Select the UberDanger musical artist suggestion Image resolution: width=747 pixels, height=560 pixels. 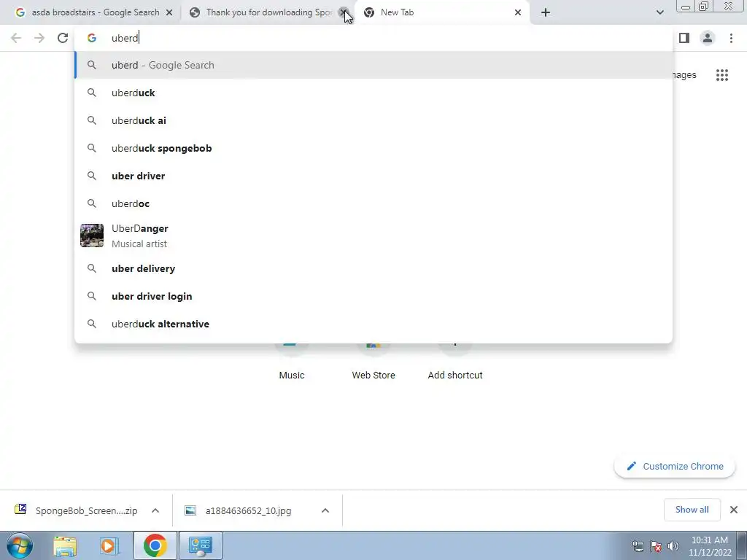tap(373, 236)
